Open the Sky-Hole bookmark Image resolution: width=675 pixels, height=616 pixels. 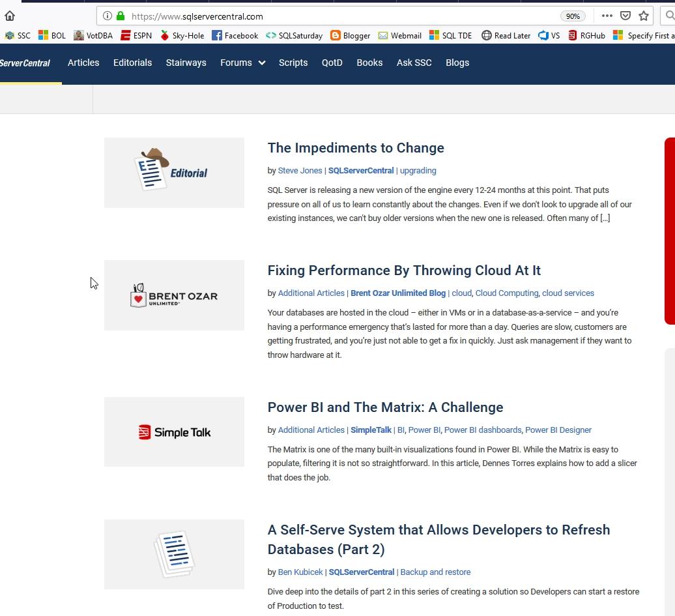[x=182, y=35]
